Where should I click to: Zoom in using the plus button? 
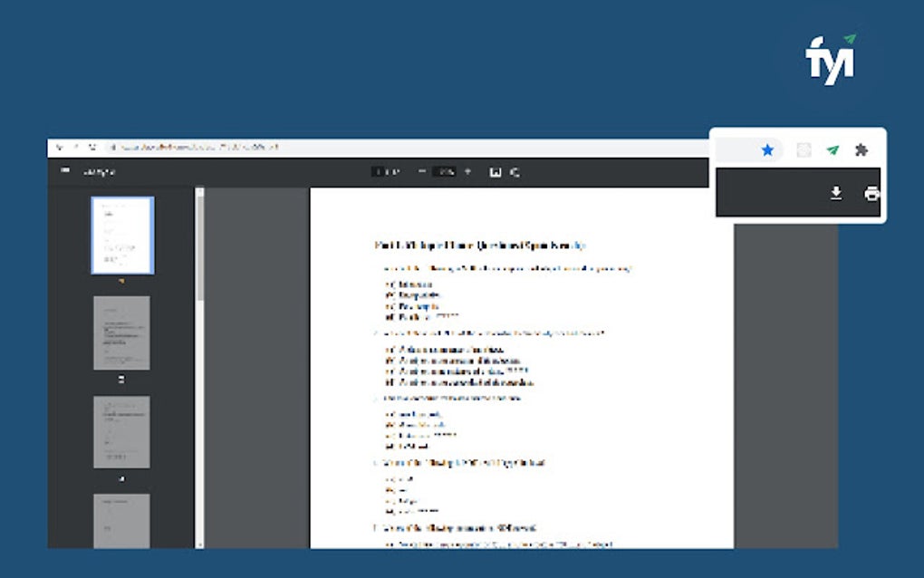(467, 171)
